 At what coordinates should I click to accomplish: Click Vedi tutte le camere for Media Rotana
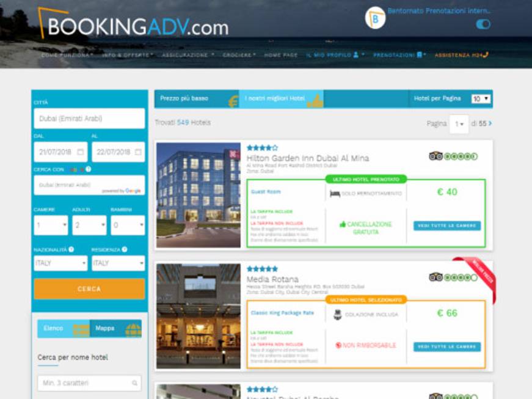click(447, 346)
